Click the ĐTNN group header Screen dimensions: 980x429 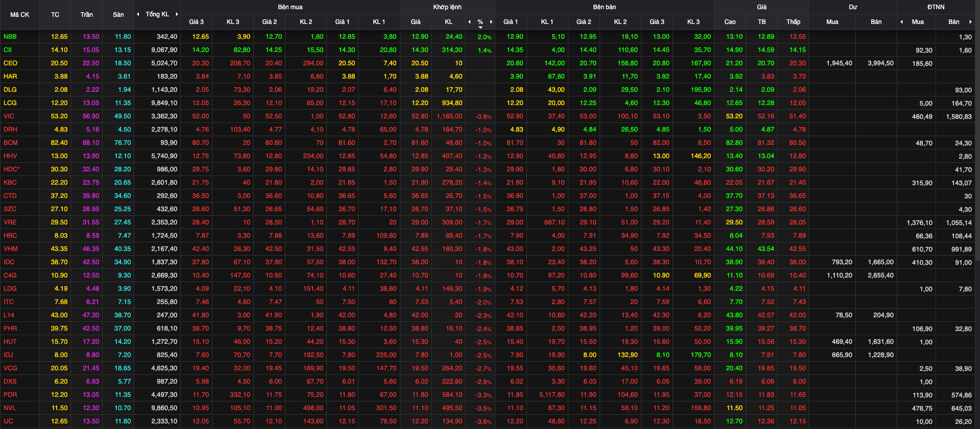click(x=936, y=7)
